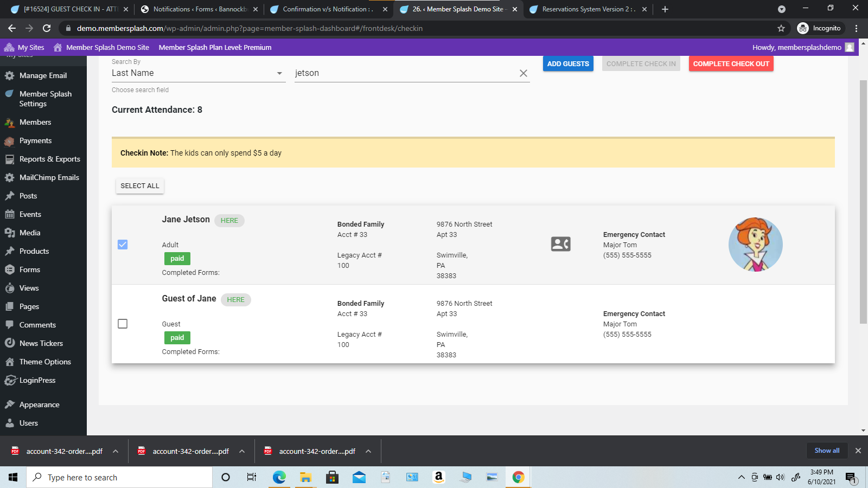Close the downloads bar
The image size is (868, 488).
tap(858, 451)
